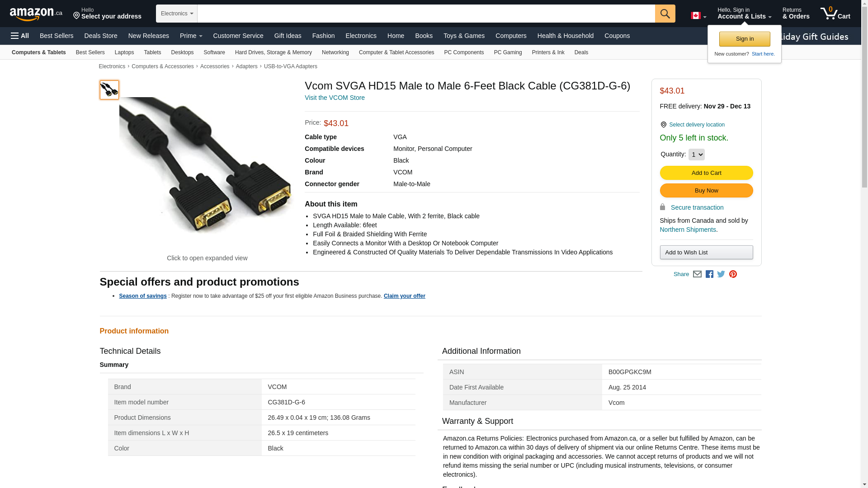868x488 pixels.
Task: Share product via email icon
Action: pyautogui.click(x=697, y=274)
